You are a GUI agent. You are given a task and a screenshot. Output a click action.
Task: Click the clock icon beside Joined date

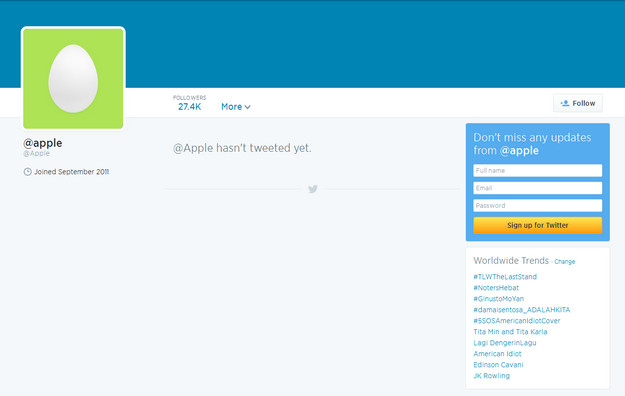tap(28, 172)
